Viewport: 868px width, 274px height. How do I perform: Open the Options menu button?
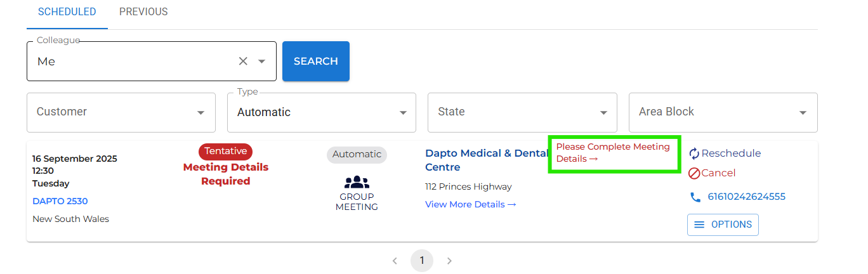pos(723,225)
